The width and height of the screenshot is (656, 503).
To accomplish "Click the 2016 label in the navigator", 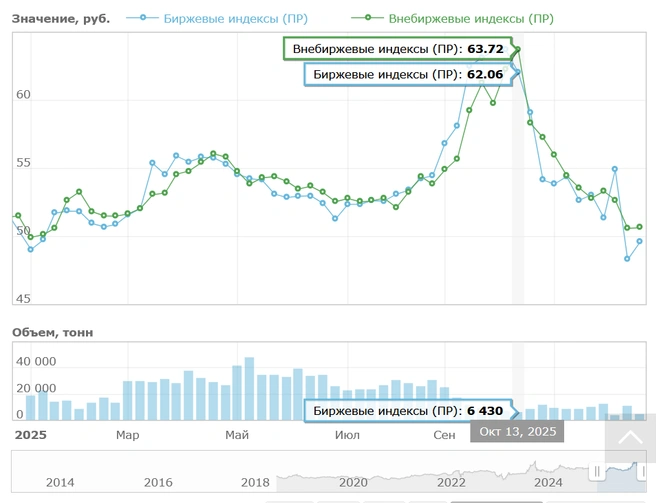I will click(x=158, y=482).
